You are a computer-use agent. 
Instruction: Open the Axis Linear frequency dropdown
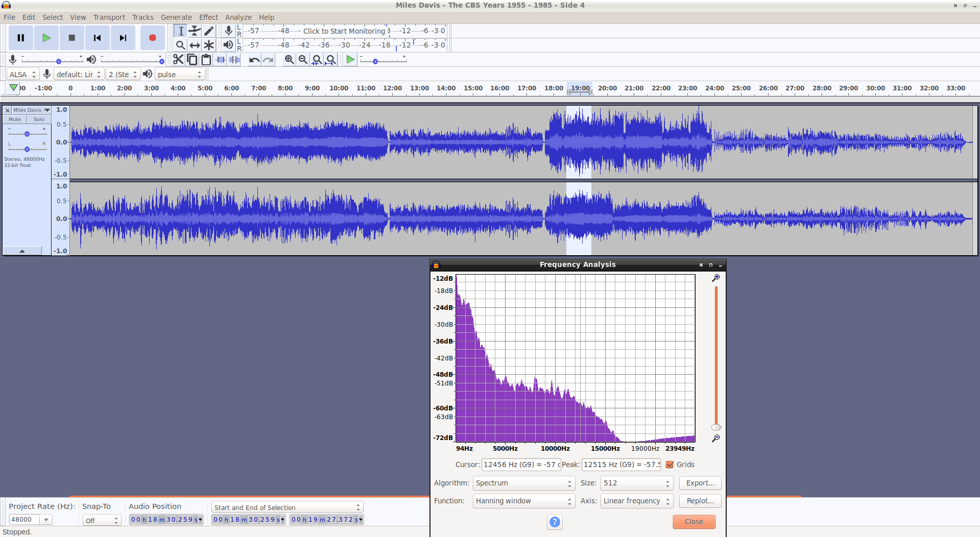[x=637, y=501]
